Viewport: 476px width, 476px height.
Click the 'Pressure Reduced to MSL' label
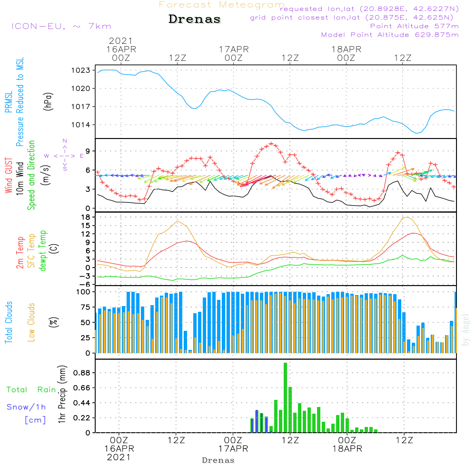tap(20, 102)
